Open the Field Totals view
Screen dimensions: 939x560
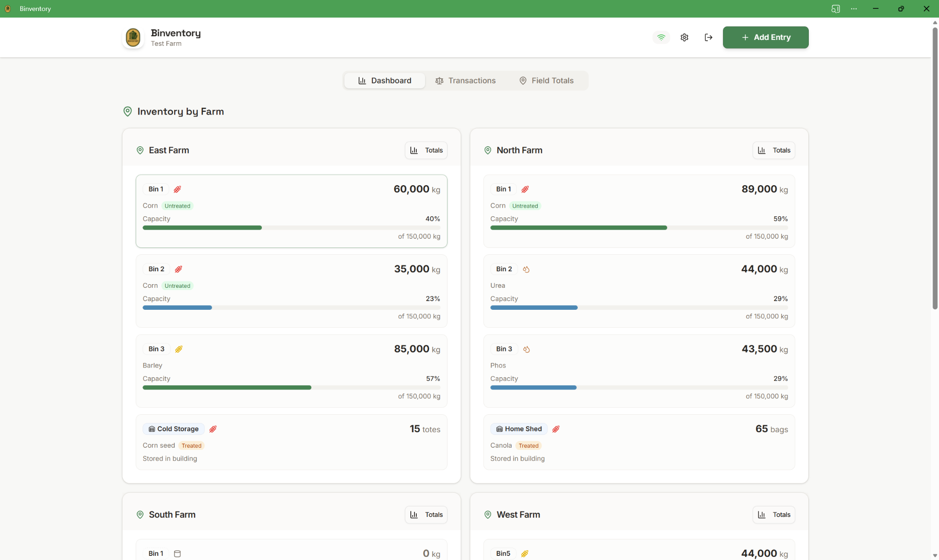[547, 80]
